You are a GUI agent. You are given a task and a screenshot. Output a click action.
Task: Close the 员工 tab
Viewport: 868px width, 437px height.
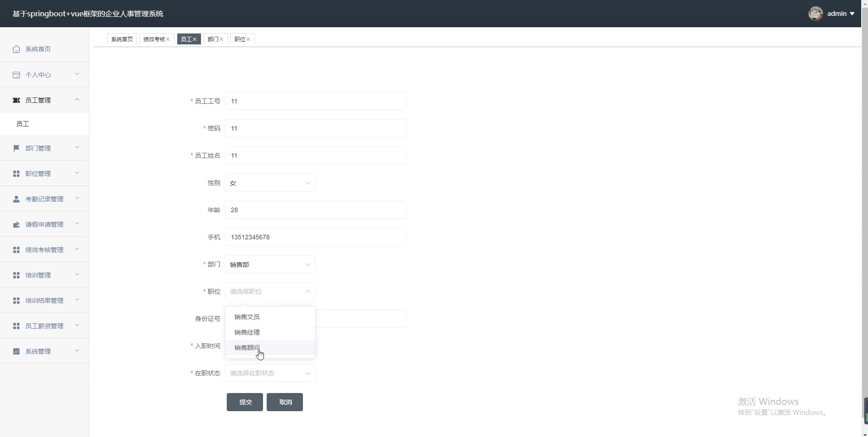click(195, 39)
